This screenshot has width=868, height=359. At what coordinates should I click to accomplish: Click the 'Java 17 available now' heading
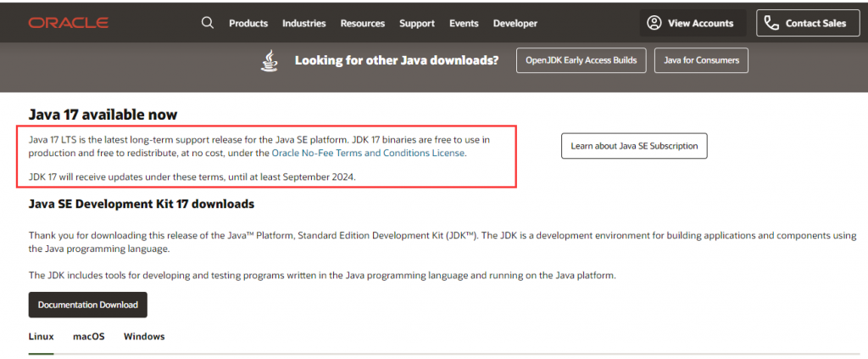[103, 115]
